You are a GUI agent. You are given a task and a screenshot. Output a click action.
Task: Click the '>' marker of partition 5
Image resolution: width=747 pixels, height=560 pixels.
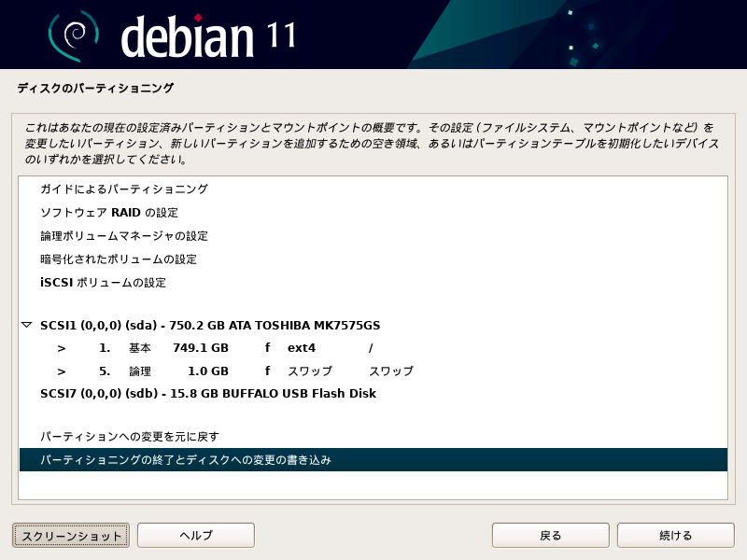pos(62,371)
